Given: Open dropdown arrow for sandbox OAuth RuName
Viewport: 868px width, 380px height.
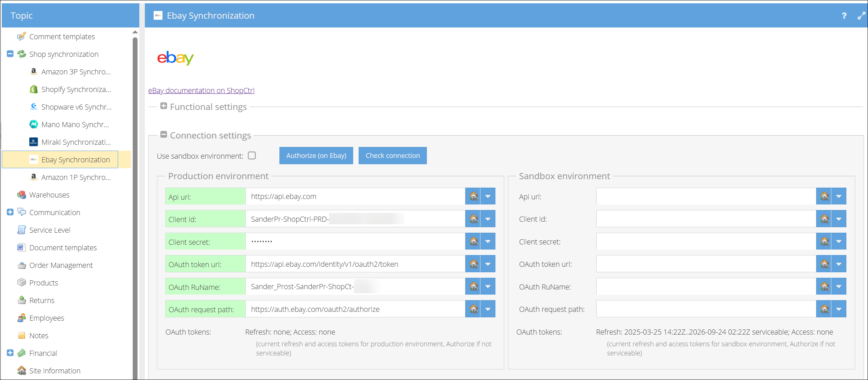Looking at the screenshot, I should point(839,286).
